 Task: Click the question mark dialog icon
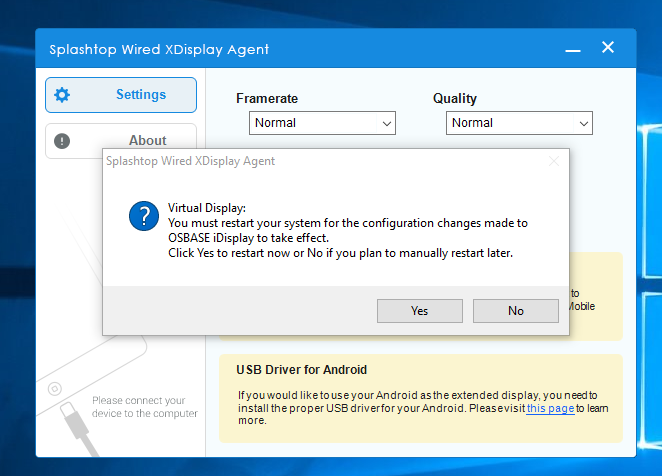144,216
